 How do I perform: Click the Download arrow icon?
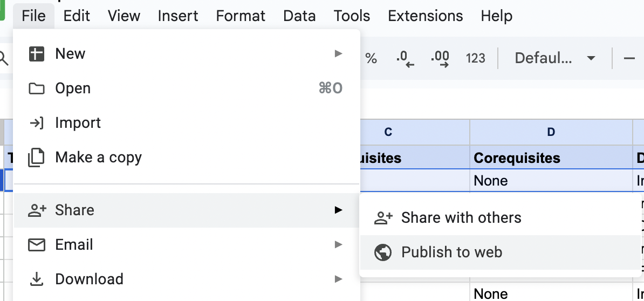coord(37,279)
